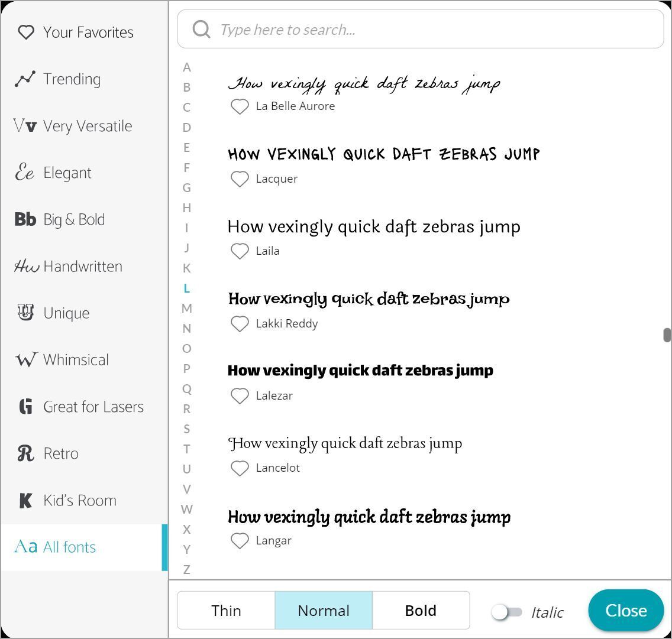This screenshot has height=639, width=672.
Task: Jump to letter B in index
Action: click(186, 87)
